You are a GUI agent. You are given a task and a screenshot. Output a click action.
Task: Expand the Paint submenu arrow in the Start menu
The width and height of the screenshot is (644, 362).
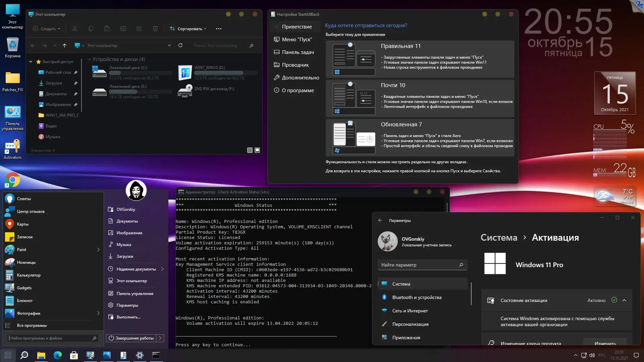pos(98,250)
